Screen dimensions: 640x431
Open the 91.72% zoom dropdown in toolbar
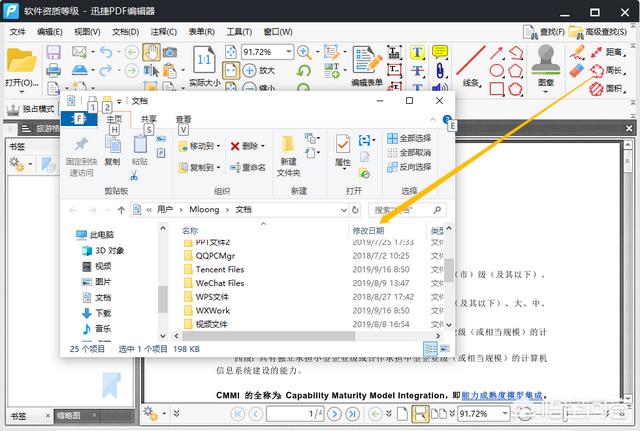pos(289,52)
